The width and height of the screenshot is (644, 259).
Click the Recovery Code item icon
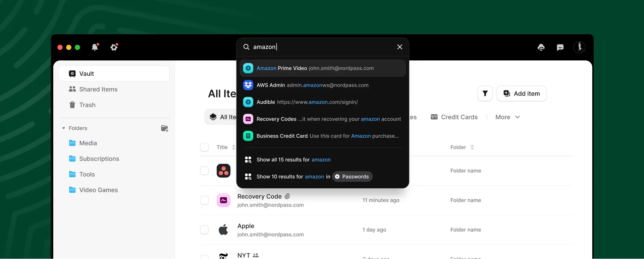(223, 200)
